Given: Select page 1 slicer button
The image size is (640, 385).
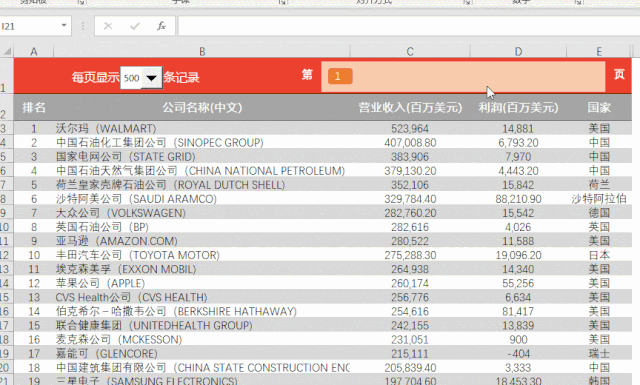Looking at the screenshot, I should pyautogui.click(x=340, y=76).
